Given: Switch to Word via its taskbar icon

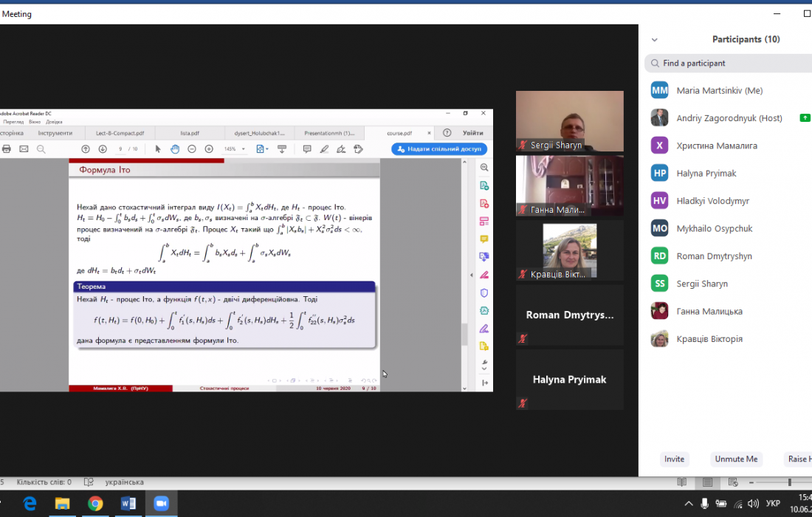Looking at the screenshot, I should point(128,503).
